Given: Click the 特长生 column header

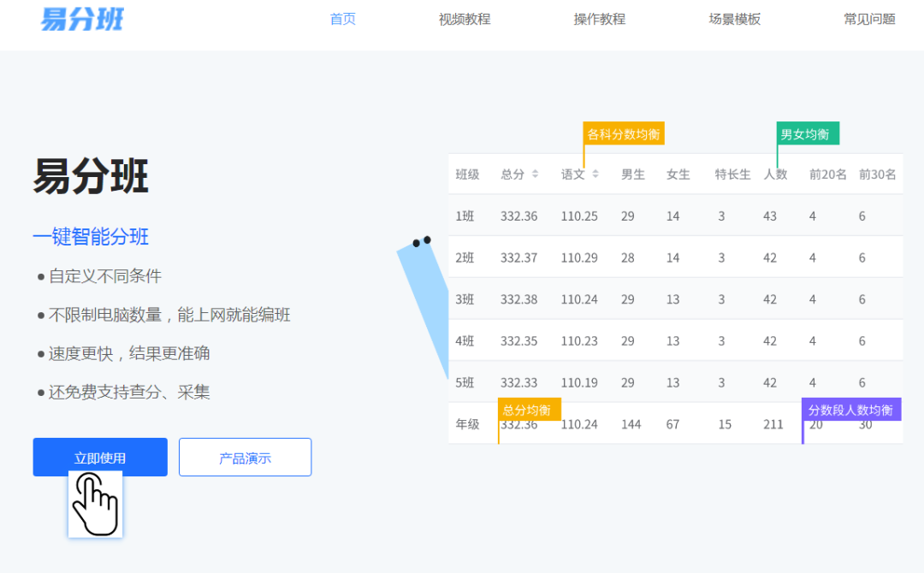Looking at the screenshot, I should 732,174.
